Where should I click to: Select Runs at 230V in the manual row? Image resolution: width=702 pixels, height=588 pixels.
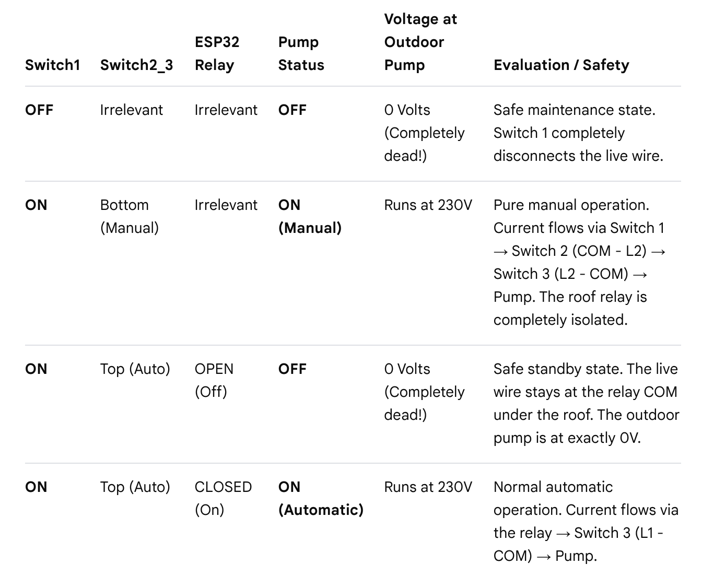(428, 205)
